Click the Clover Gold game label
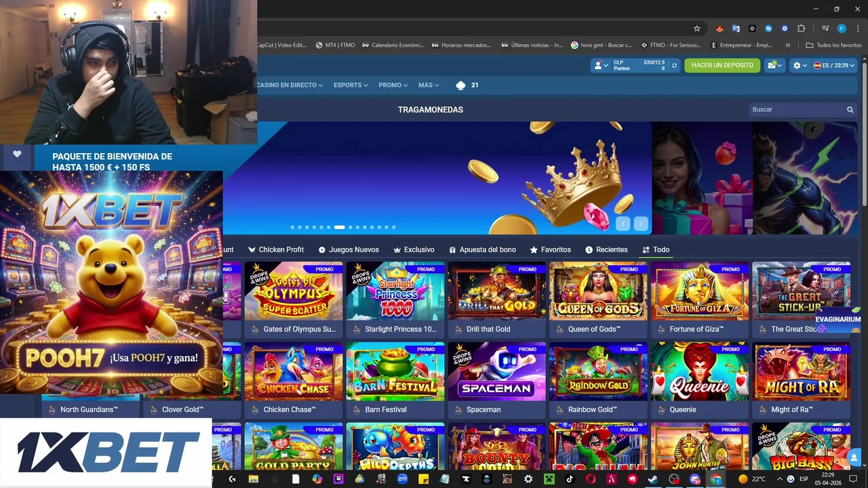This screenshot has height=488, width=868. point(182,409)
